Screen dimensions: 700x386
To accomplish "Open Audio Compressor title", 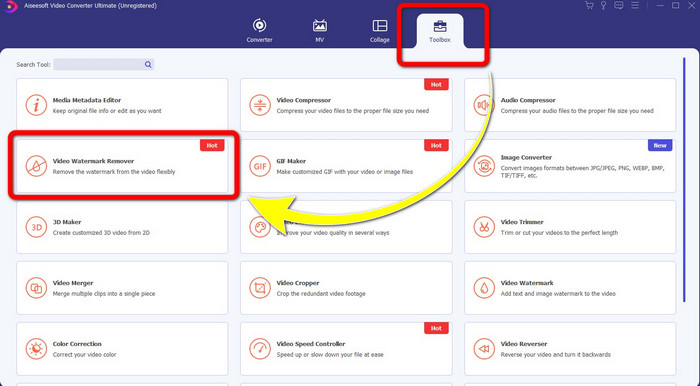I will coord(528,100).
